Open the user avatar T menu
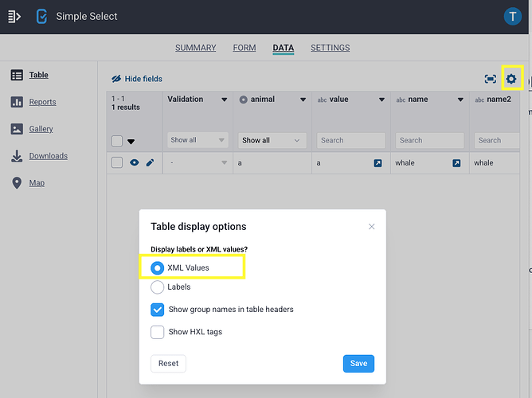532x398 pixels. point(512,16)
